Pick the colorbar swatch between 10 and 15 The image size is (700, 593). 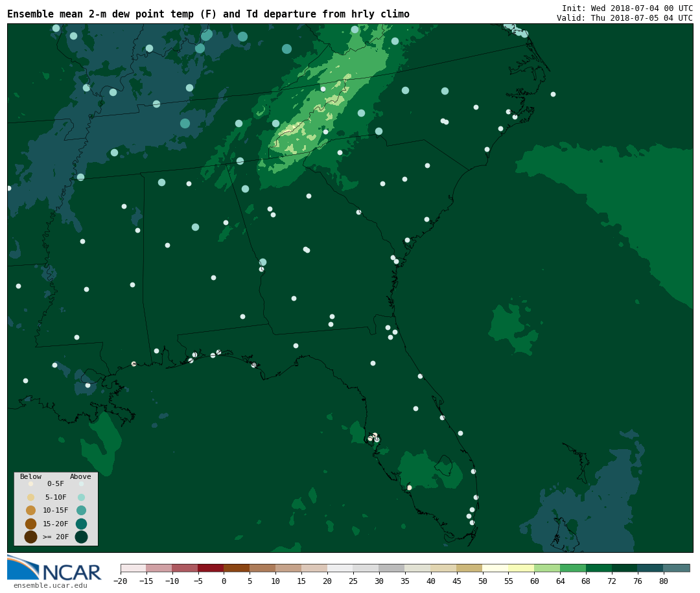(x=288, y=568)
